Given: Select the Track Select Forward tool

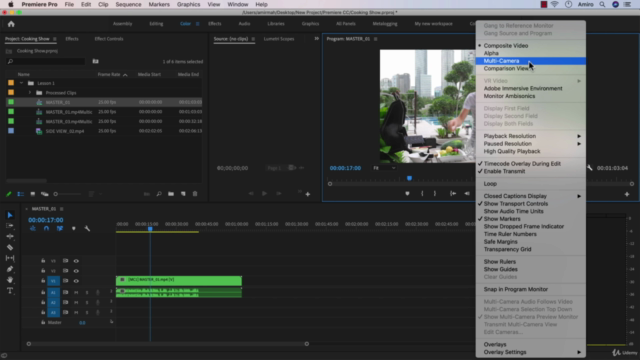Looking at the screenshot, I should [10, 226].
